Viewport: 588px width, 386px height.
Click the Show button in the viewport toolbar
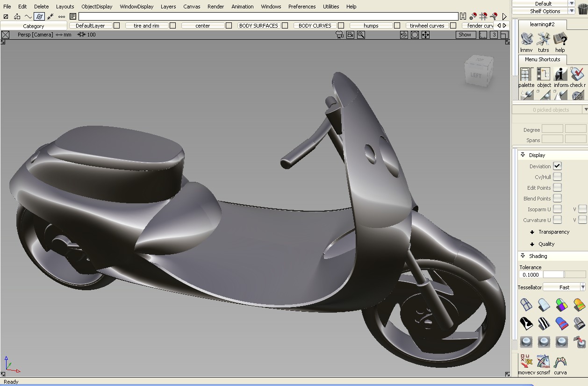pos(465,34)
